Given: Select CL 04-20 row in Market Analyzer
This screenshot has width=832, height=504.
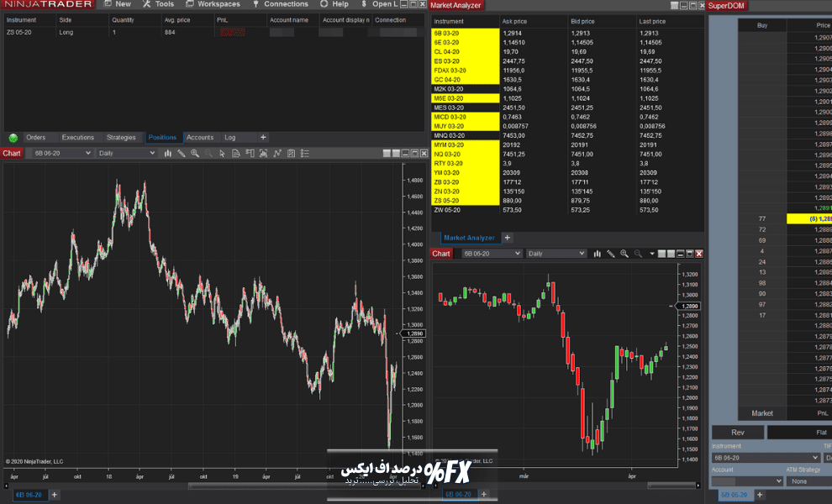Looking at the screenshot, I should pos(567,51).
